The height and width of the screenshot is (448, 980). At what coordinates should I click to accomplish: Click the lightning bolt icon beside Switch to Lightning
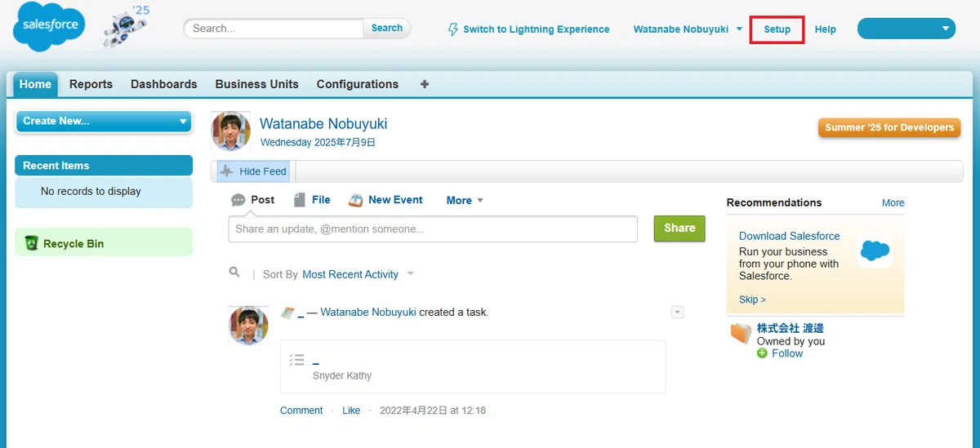click(x=453, y=29)
